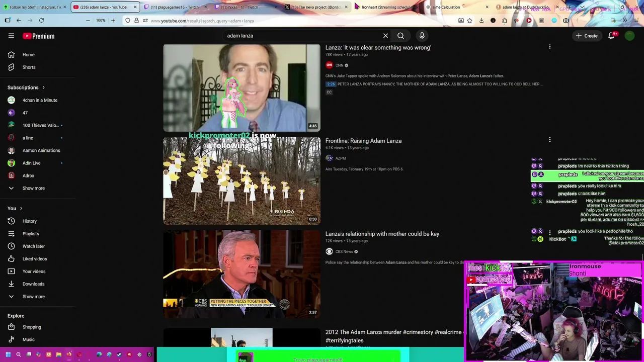Jump to 2:26 chapter timestamp
The width and height of the screenshot is (644, 362).
pos(331,84)
